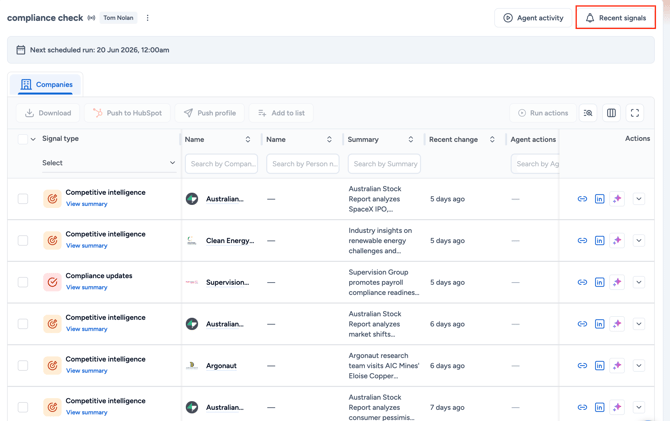View summary for the market shifts row

pyautogui.click(x=87, y=329)
